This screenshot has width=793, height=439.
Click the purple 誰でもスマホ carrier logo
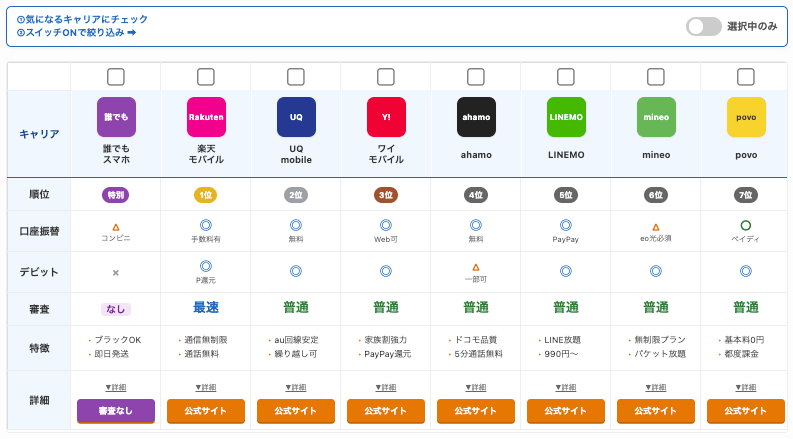click(116, 117)
